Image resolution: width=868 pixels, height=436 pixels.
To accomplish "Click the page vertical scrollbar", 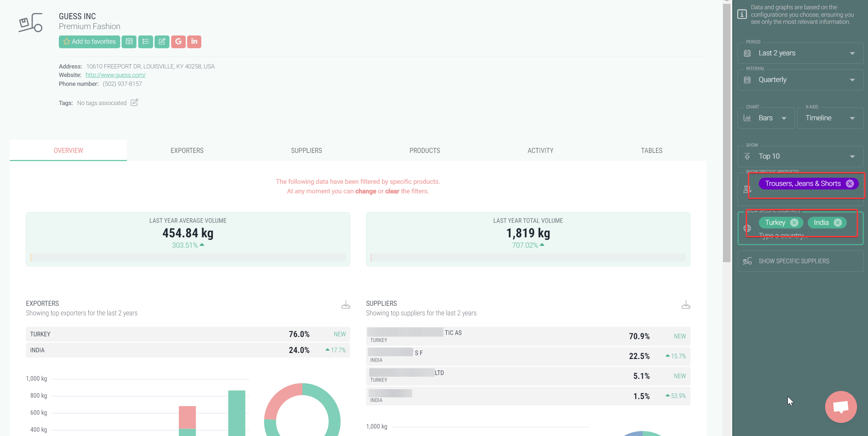I will (727, 133).
